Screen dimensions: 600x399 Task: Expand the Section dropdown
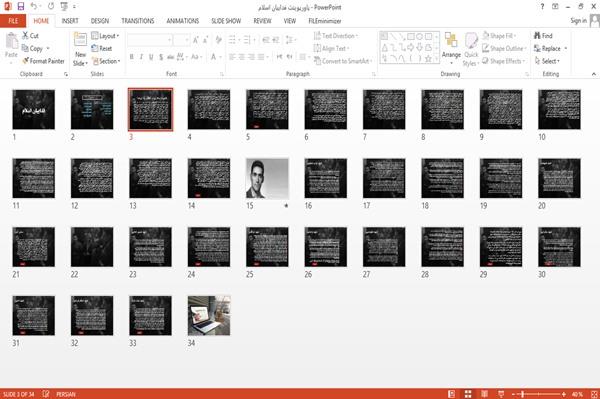(106, 61)
